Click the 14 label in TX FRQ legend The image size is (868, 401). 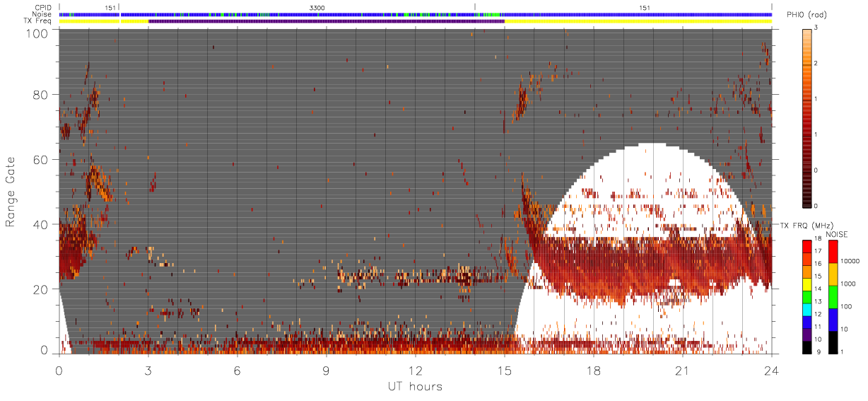pos(816,289)
